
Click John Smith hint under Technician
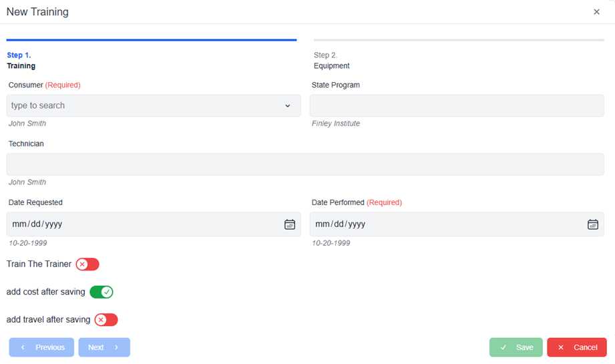27,182
